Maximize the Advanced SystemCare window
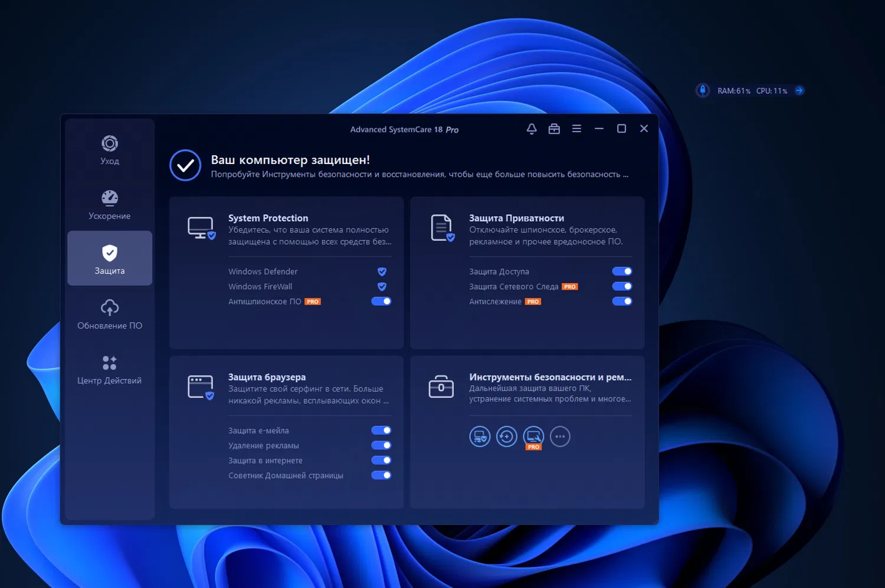This screenshot has width=885, height=588. (621, 129)
